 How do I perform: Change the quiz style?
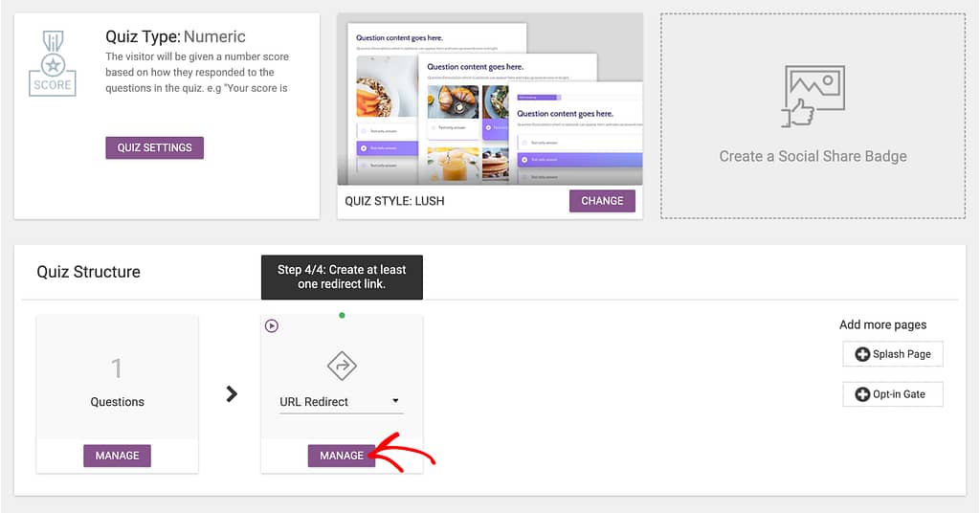602,201
